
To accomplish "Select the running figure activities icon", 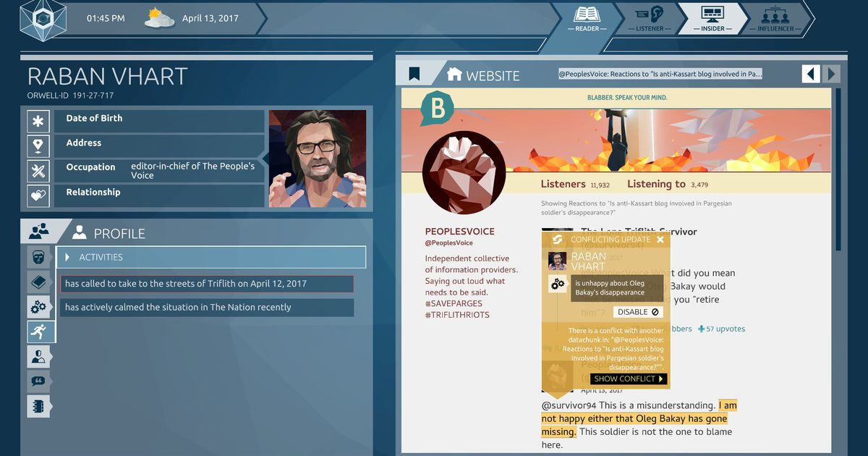I will click(x=40, y=332).
